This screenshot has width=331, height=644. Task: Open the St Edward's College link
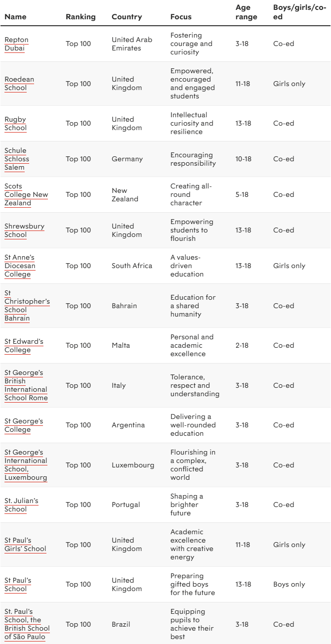[24, 346]
